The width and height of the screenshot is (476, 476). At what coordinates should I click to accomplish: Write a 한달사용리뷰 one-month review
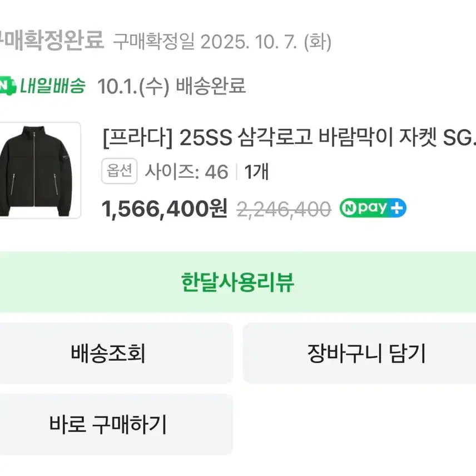238,282
